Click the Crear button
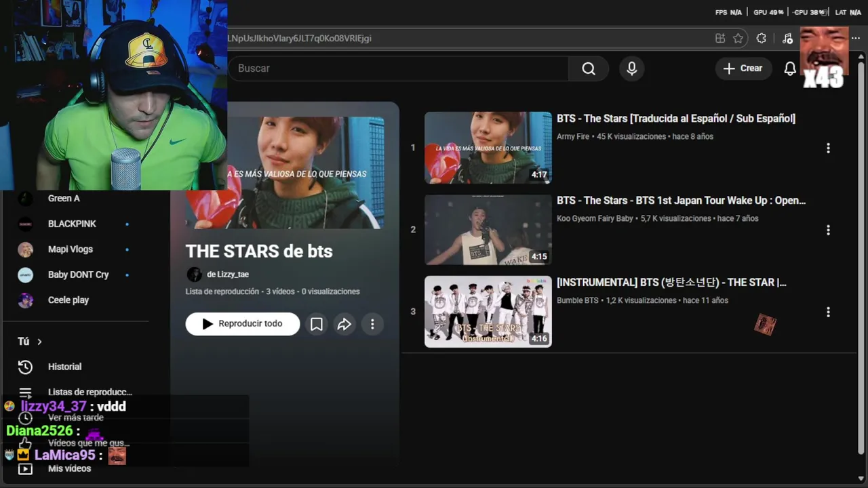The image size is (868, 488). pyautogui.click(x=743, y=68)
